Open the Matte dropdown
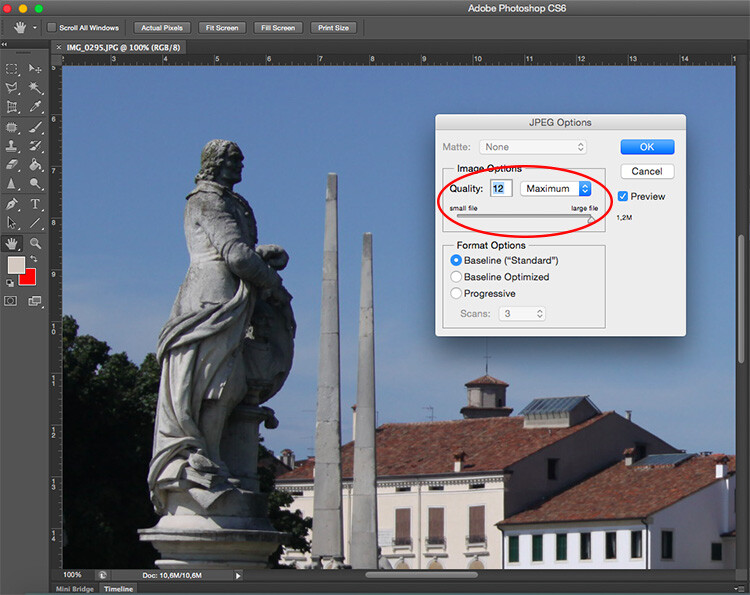 coord(535,147)
